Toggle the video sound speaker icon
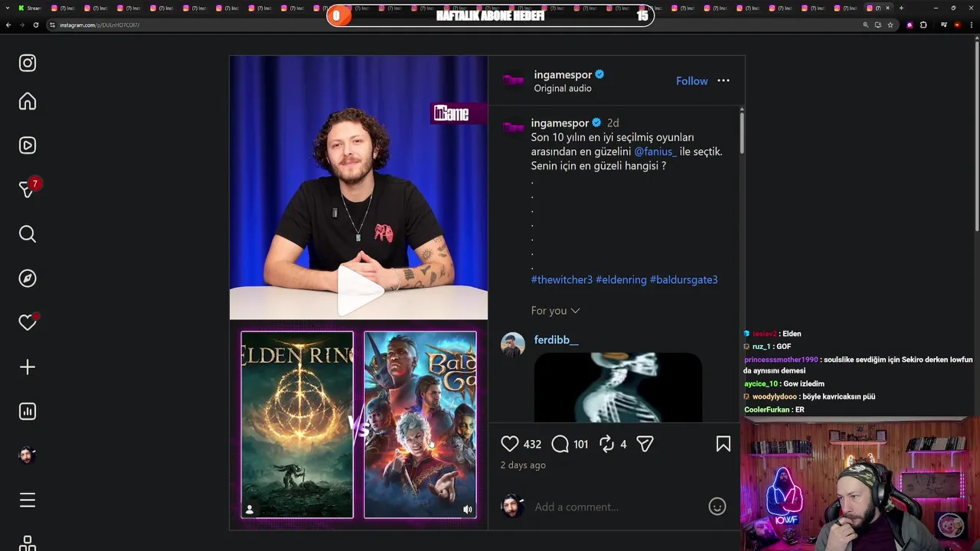Viewport: 980px width, 551px height. [468, 510]
